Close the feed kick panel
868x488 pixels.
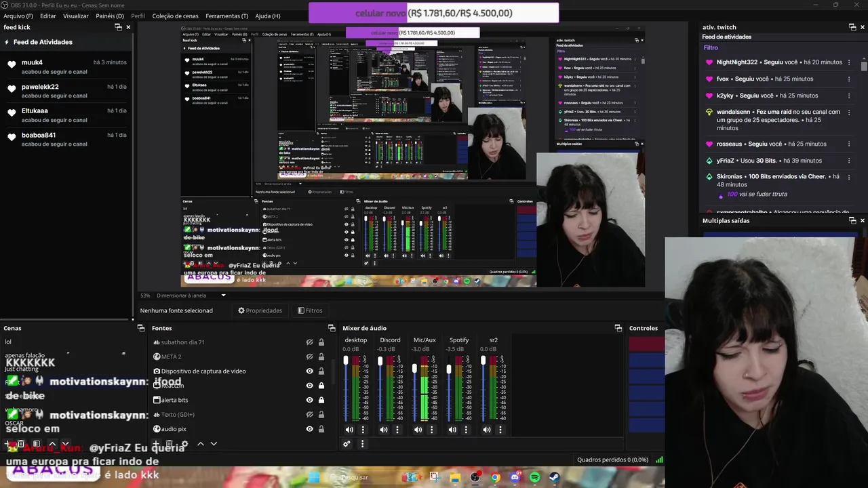click(x=128, y=27)
